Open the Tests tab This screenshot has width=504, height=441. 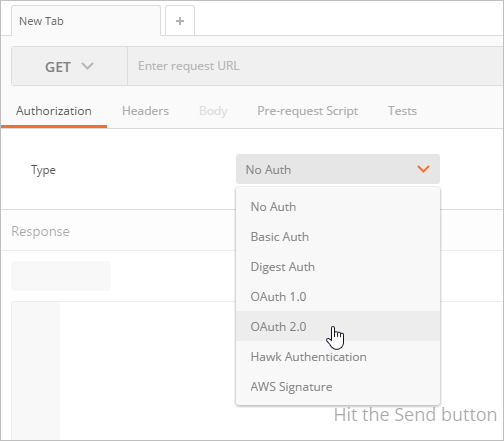pyautogui.click(x=402, y=111)
